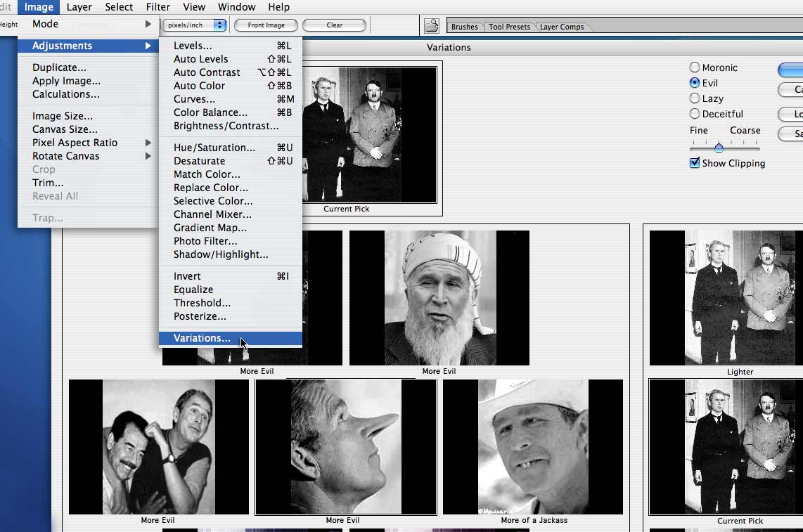Pick the More of a Jackass thumbnail
The width and height of the screenshot is (803, 532).
pyautogui.click(x=533, y=447)
